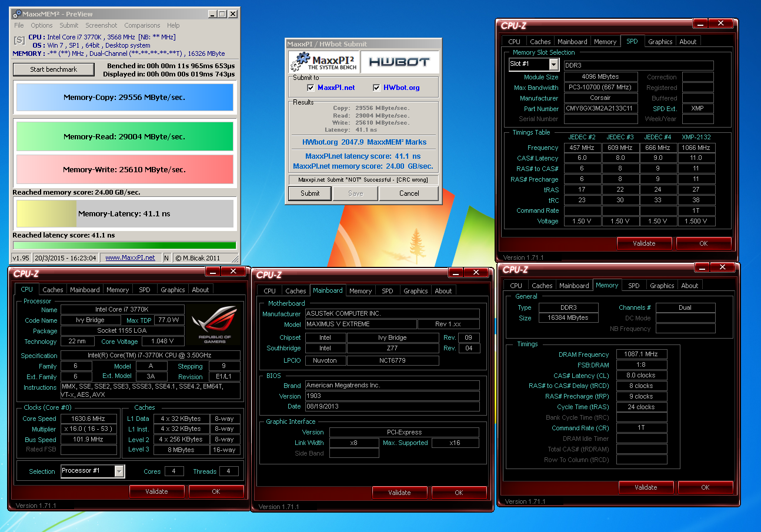Open the Comparisons menu in MaxxMEM²

[x=142, y=25]
